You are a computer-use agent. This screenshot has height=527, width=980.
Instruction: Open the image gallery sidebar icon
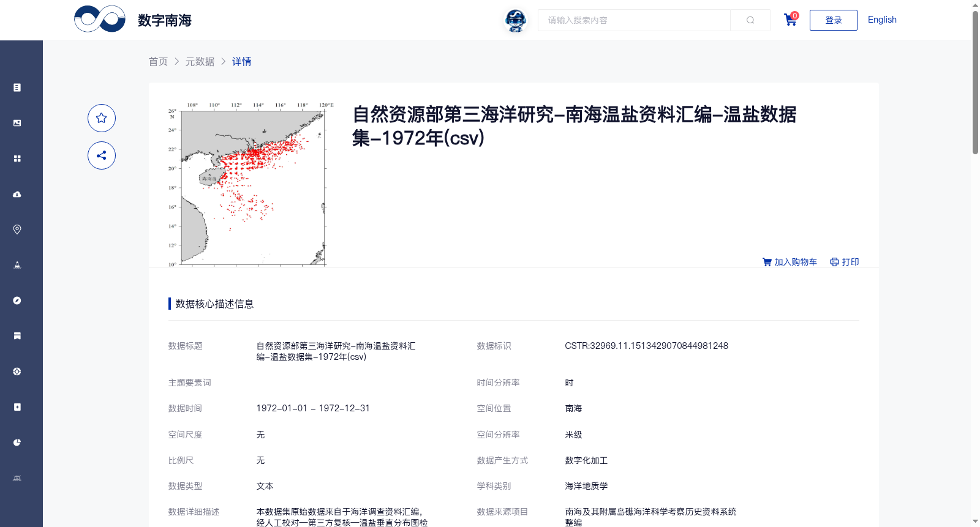pos(17,123)
